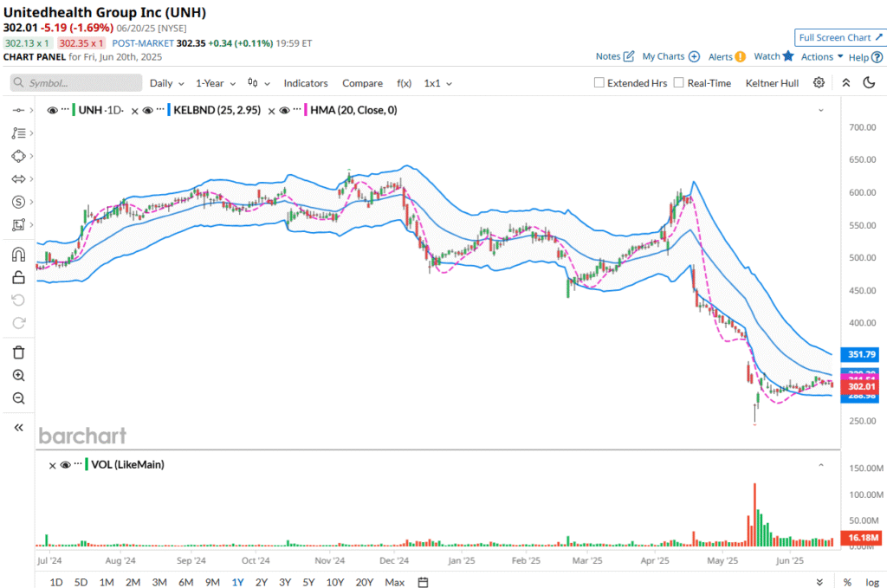This screenshot has height=588, width=887.
Task: Open the Indicators menu
Action: coord(306,83)
